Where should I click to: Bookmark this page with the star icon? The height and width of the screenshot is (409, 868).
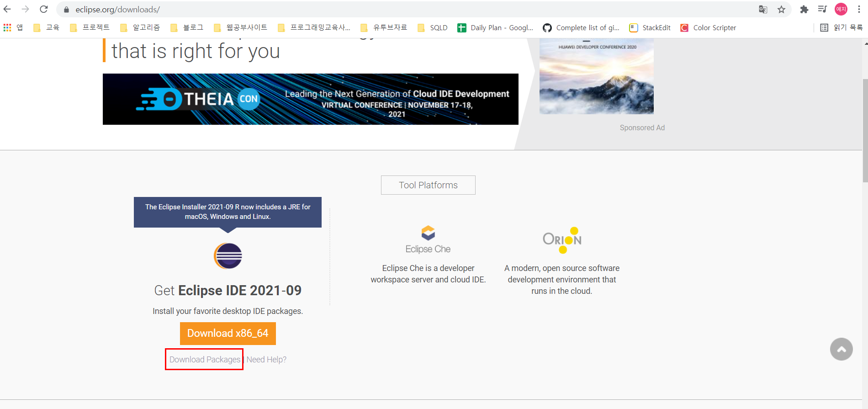tap(782, 10)
